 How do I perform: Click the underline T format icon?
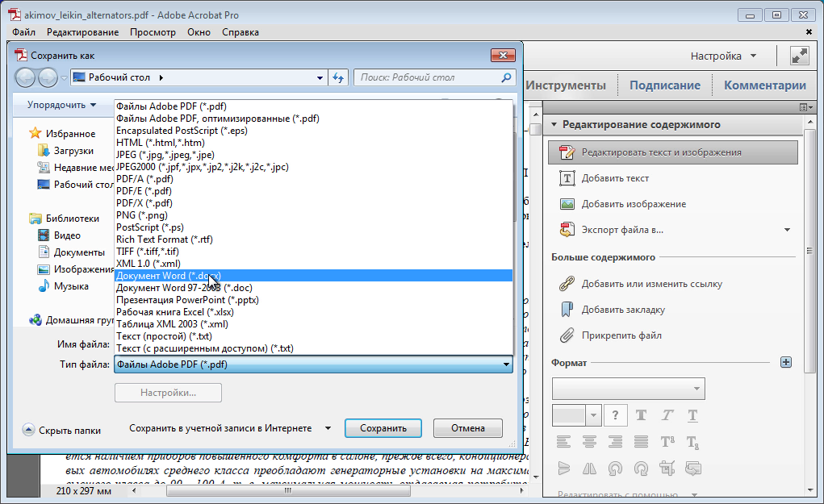pos(692,416)
